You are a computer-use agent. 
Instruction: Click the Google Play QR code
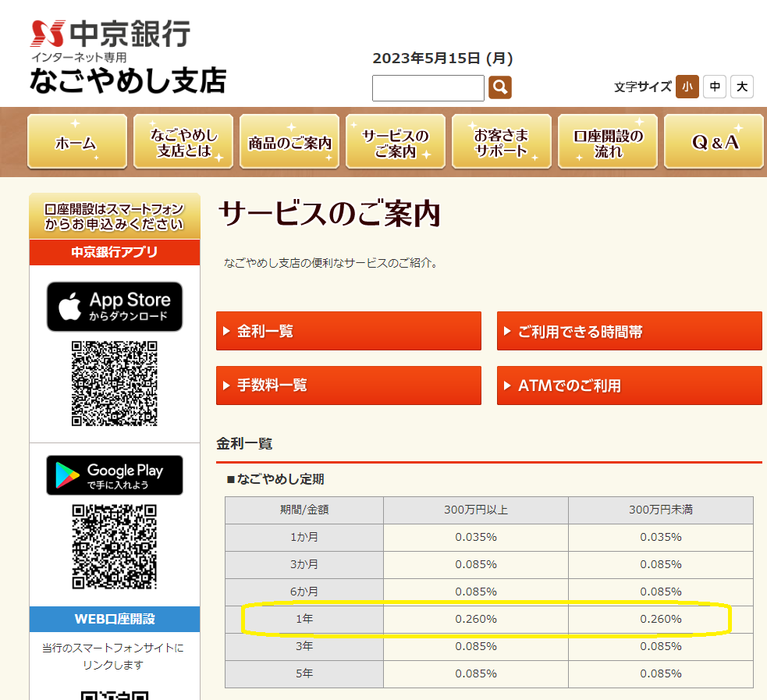pos(115,547)
